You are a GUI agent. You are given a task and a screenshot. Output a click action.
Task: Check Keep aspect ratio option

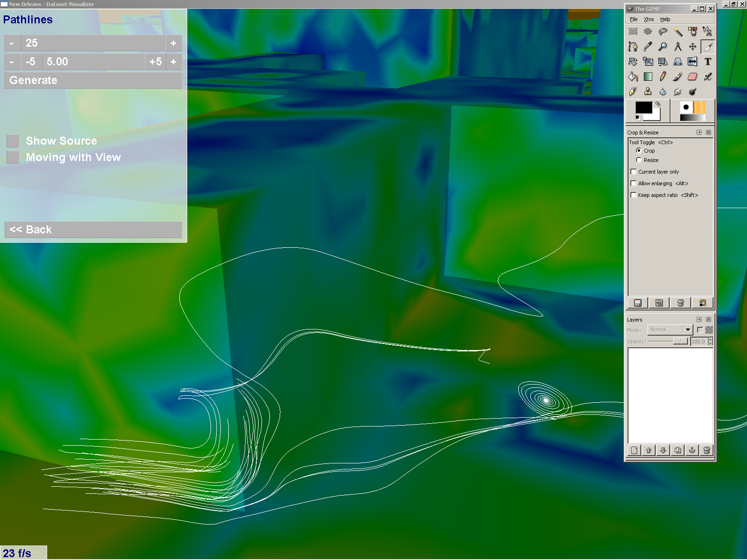click(x=634, y=195)
